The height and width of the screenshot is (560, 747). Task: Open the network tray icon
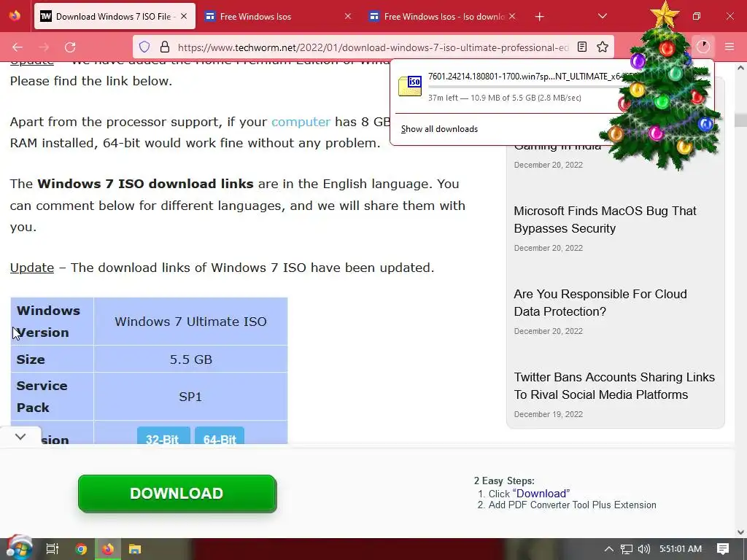pyautogui.click(x=627, y=549)
